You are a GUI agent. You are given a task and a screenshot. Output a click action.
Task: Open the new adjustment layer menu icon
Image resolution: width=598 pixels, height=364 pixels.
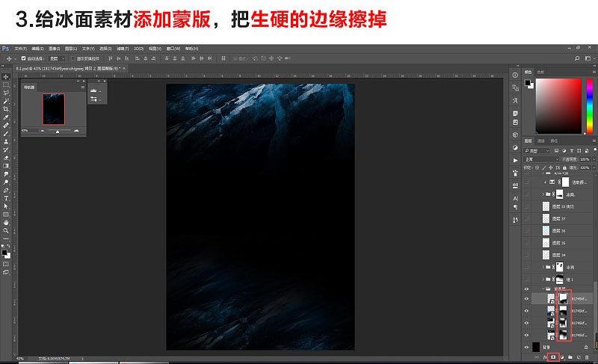[562, 357]
